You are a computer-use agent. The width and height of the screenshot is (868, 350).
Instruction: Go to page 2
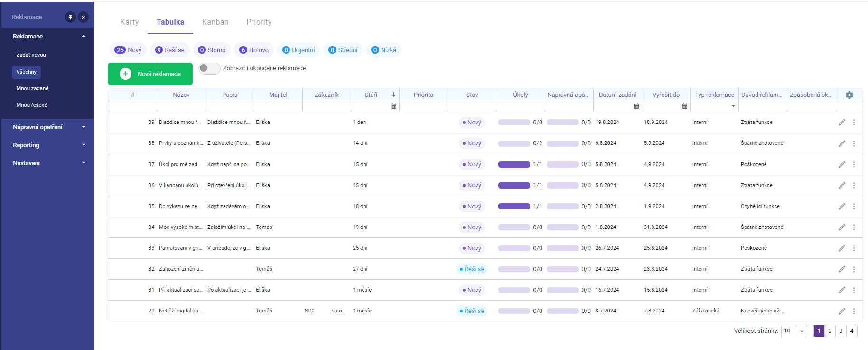pyautogui.click(x=830, y=331)
